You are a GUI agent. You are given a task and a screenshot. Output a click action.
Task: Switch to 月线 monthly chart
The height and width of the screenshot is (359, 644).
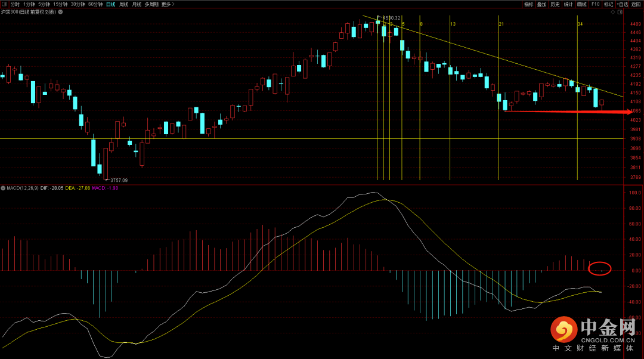137,4
